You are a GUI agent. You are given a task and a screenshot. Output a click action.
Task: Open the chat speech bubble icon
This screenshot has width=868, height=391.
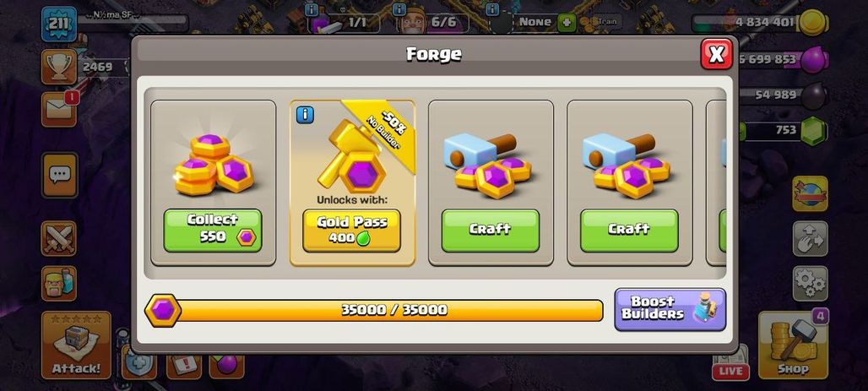(x=59, y=175)
